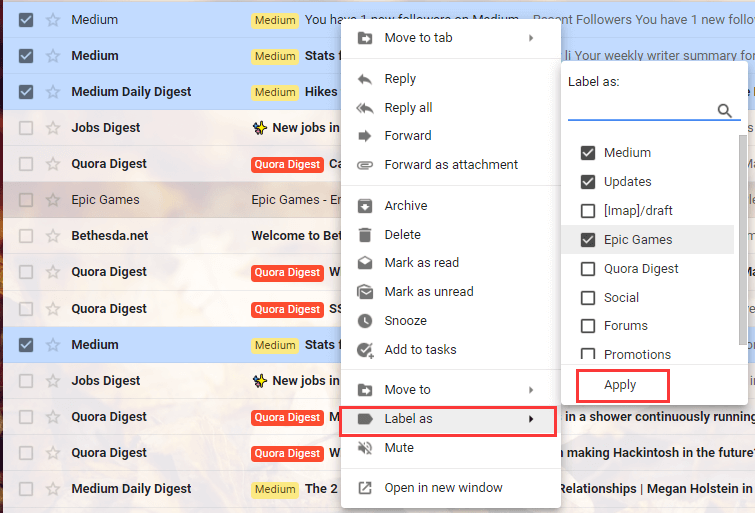The image size is (755, 513).
Task: Open the bottom Medium Daily Digest email
Action: pyautogui.click(x=172, y=488)
